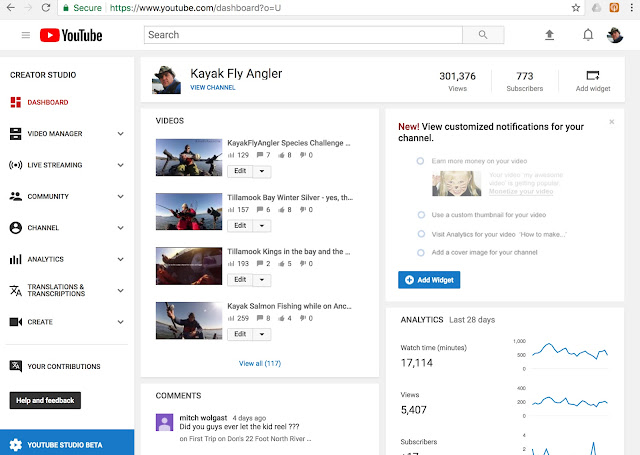This screenshot has height=455, width=640.
Task: Select 'Add a cover image' radio option
Action: pos(421,253)
